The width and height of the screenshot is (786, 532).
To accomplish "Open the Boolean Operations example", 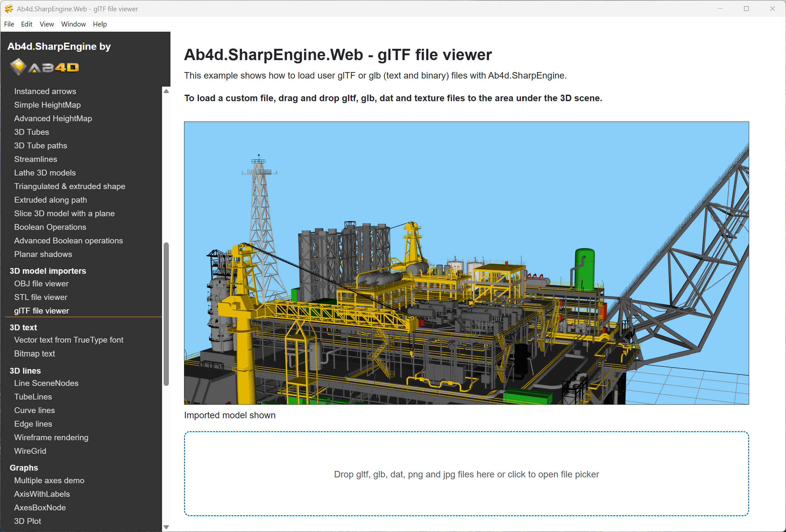I will point(50,227).
